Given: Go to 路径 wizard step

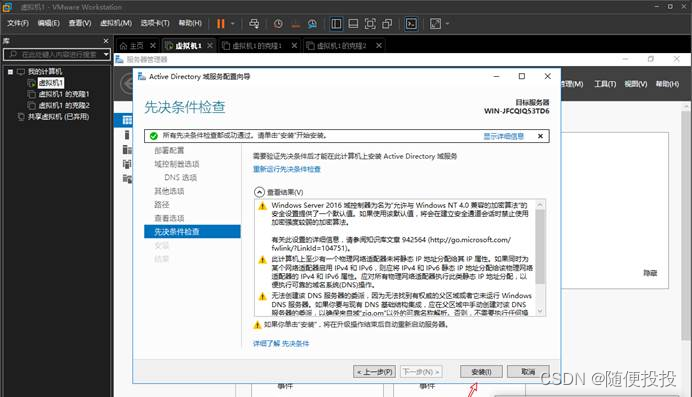Looking at the screenshot, I should click(x=162, y=205).
